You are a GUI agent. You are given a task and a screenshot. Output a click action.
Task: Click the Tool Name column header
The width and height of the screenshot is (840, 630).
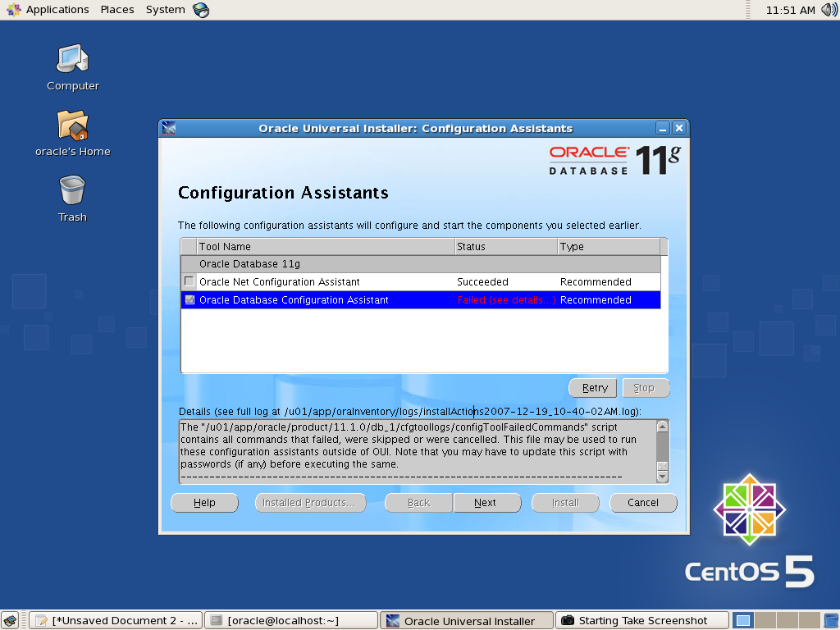[x=325, y=247]
